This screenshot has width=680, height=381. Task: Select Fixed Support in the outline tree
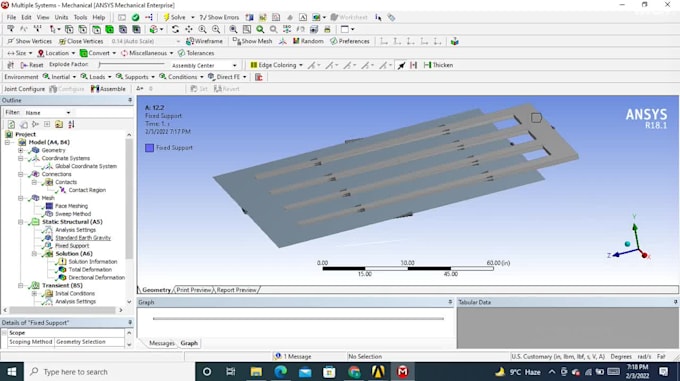(72, 245)
